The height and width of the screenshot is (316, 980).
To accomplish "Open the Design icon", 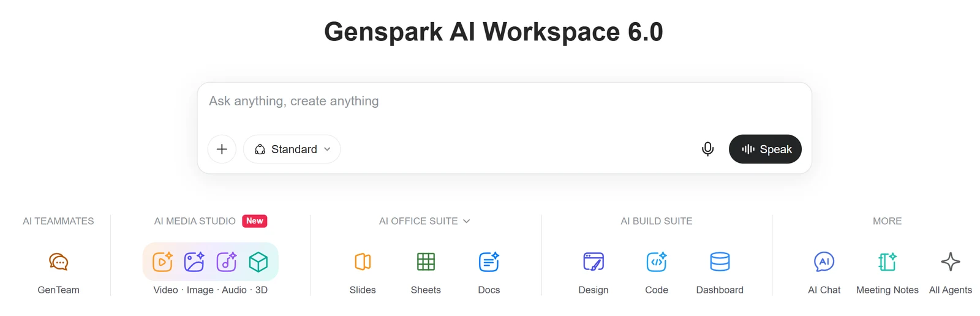I will [594, 262].
